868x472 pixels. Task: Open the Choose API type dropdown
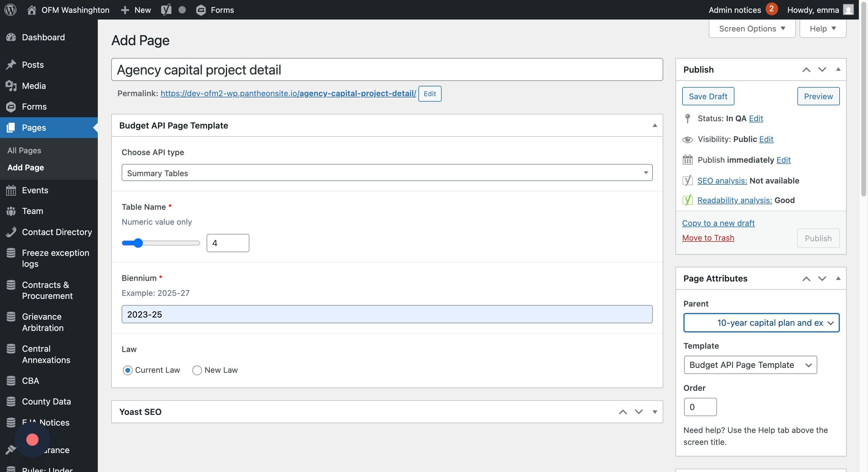pyautogui.click(x=387, y=173)
